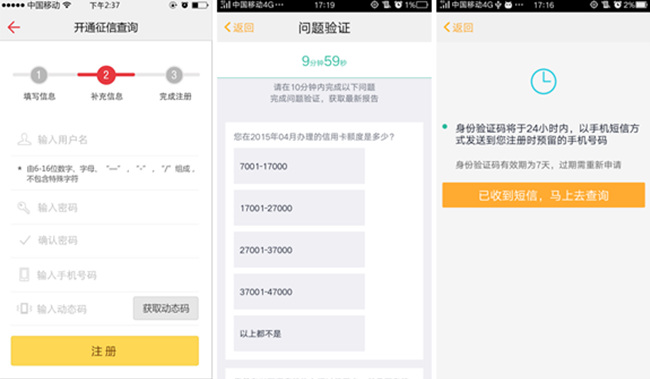Click the vibrating phone icon beside 输入动态码
This screenshot has width=650, height=379.
(x=24, y=309)
